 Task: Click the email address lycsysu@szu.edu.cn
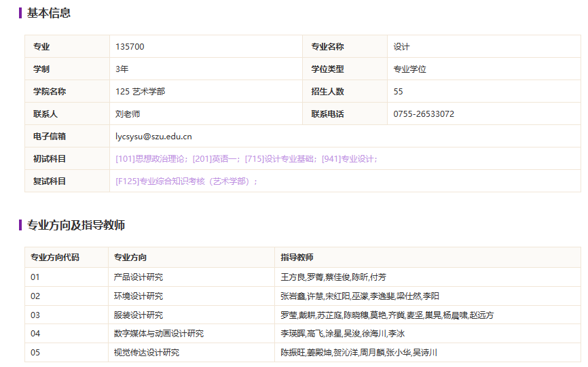153,137
